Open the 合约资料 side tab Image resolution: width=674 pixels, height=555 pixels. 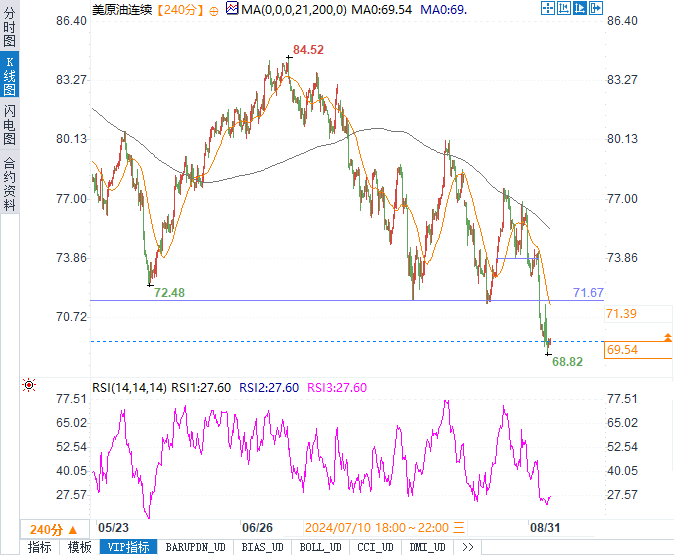click(9, 184)
